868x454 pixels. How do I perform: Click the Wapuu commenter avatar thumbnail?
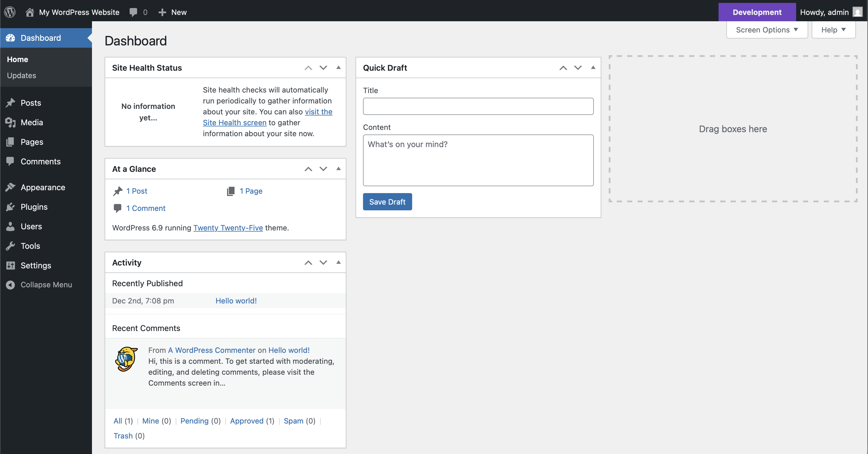pyautogui.click(x=126, y=359)
